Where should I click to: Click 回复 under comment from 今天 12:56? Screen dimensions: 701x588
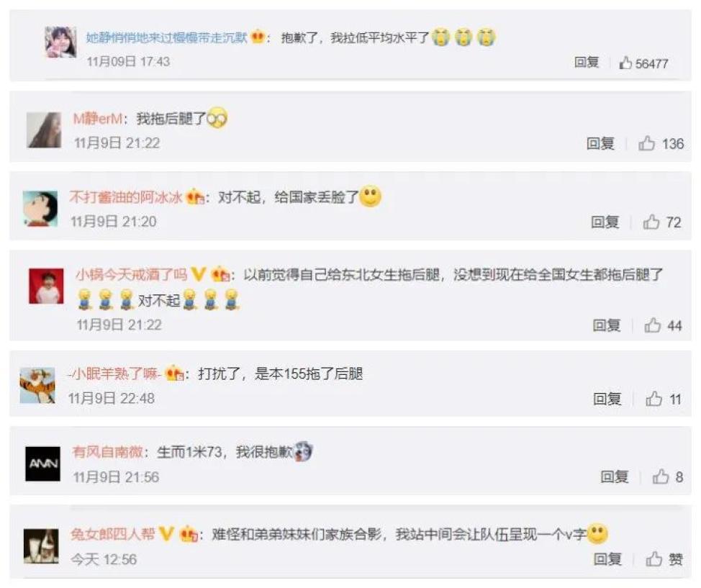click(607, 559)
